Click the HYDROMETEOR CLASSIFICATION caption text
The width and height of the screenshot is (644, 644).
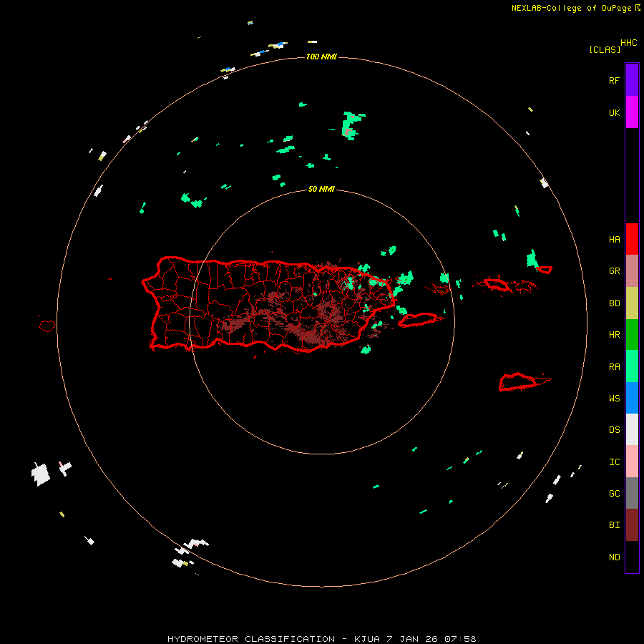coord(251,639)
